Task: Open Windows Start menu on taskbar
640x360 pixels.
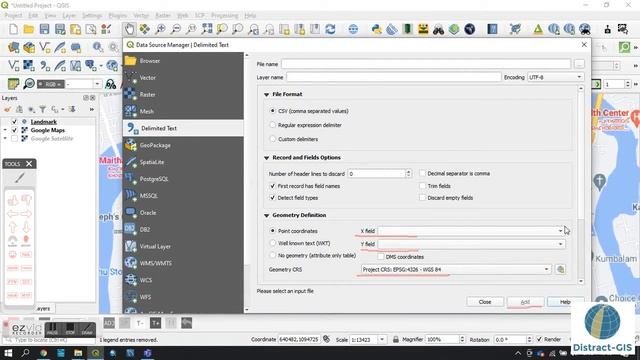Action: coord(8,353)
